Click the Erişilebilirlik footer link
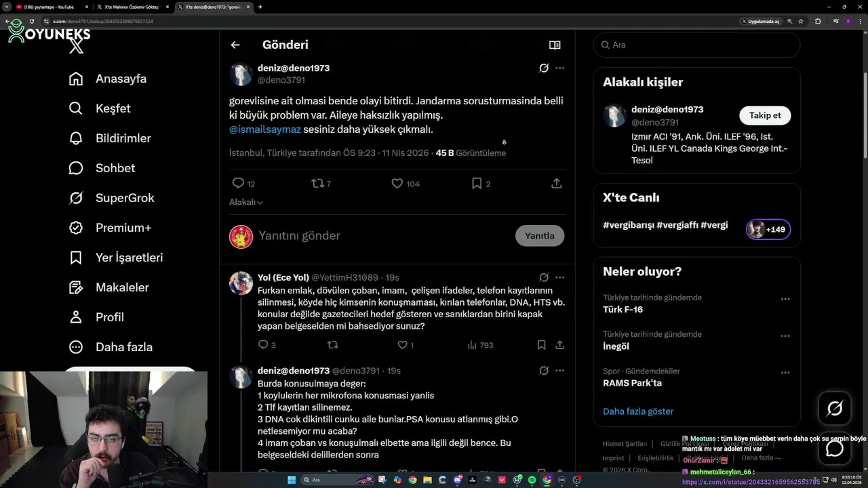The width and height of the screenshot is (868, 488). pos(656,458)
